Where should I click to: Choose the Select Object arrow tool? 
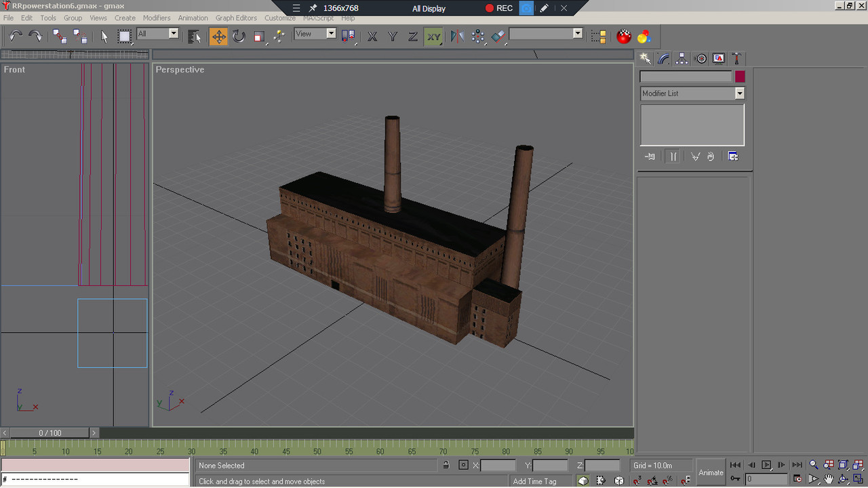coord(104,36)
